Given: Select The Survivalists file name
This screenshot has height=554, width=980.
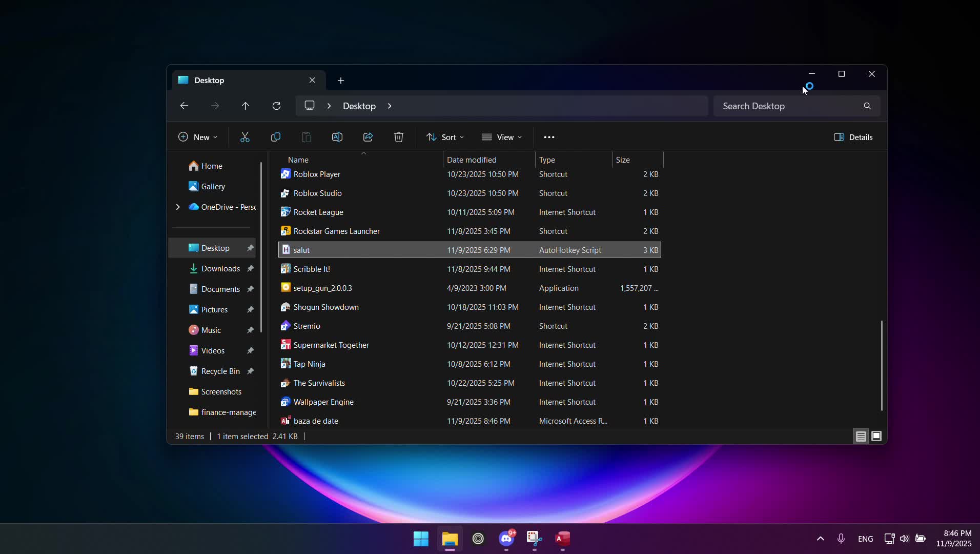Looking at the screenshot, I should click(319, 383).
